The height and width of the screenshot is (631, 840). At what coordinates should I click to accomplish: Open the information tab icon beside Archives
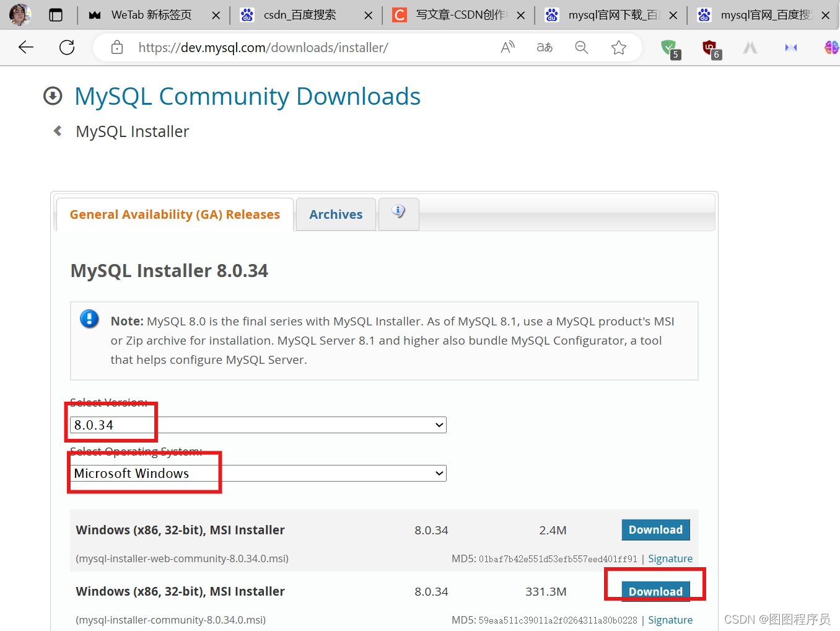tap(398, 212)
